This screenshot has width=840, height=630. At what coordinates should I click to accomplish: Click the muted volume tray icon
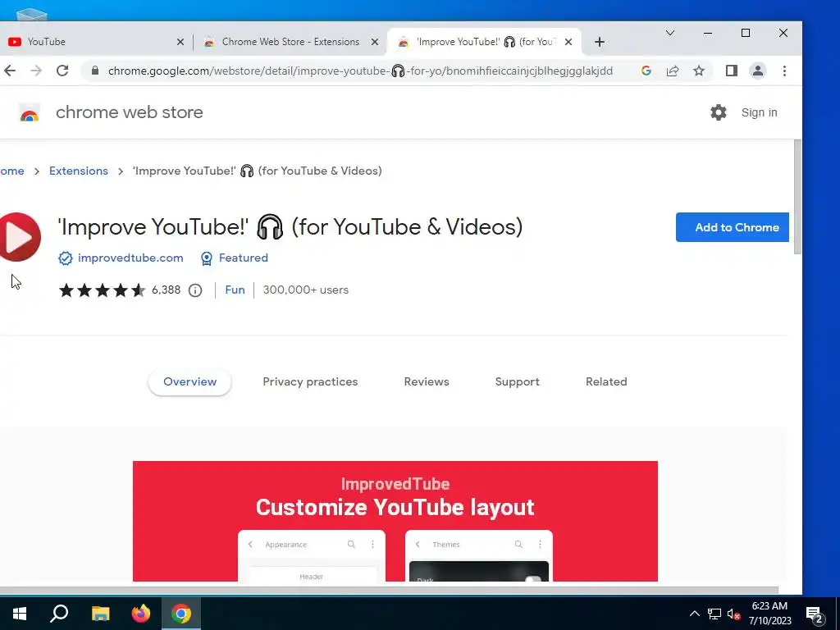click(733, 614)
